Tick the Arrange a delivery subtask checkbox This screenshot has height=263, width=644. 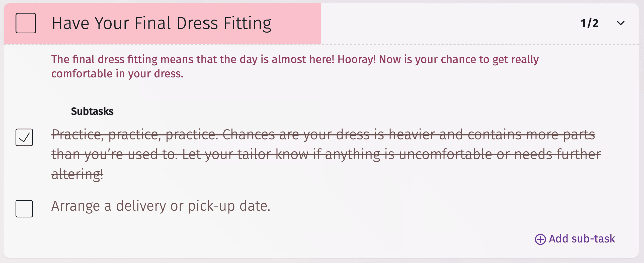(x=24, y=208)
